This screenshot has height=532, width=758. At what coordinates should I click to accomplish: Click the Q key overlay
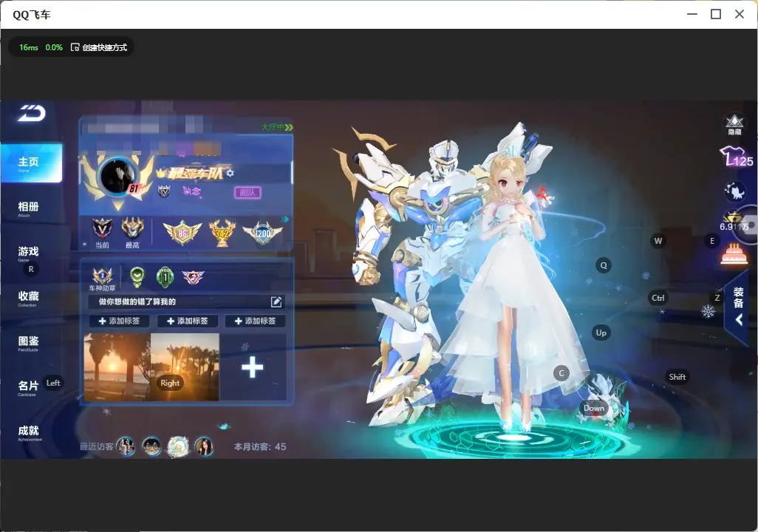point(604,265)
